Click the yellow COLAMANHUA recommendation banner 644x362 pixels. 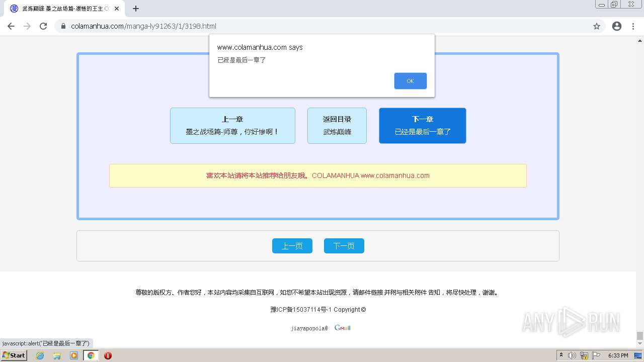[318, 175]
